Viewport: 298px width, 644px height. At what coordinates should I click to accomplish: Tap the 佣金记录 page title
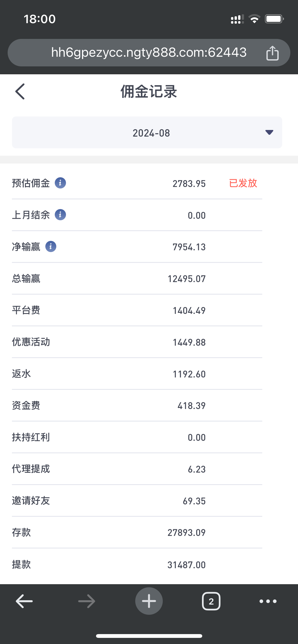tap(149, 92)
